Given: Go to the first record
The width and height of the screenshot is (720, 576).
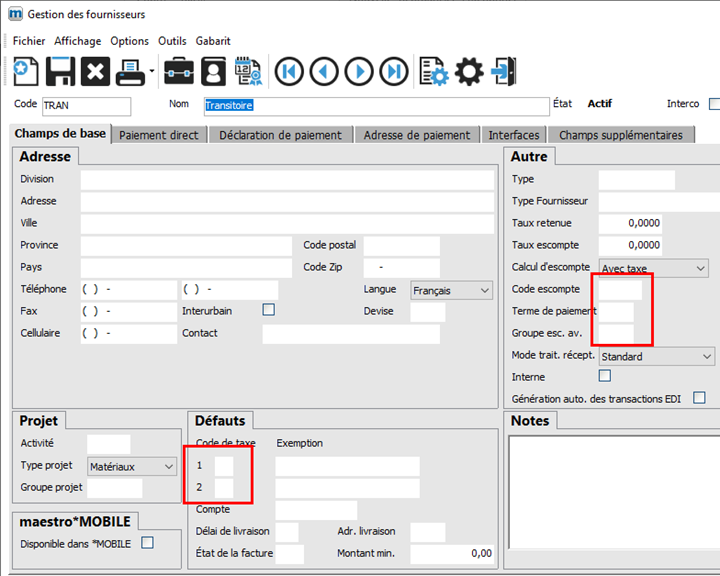Looking at the screenshot, I should 290,71.
